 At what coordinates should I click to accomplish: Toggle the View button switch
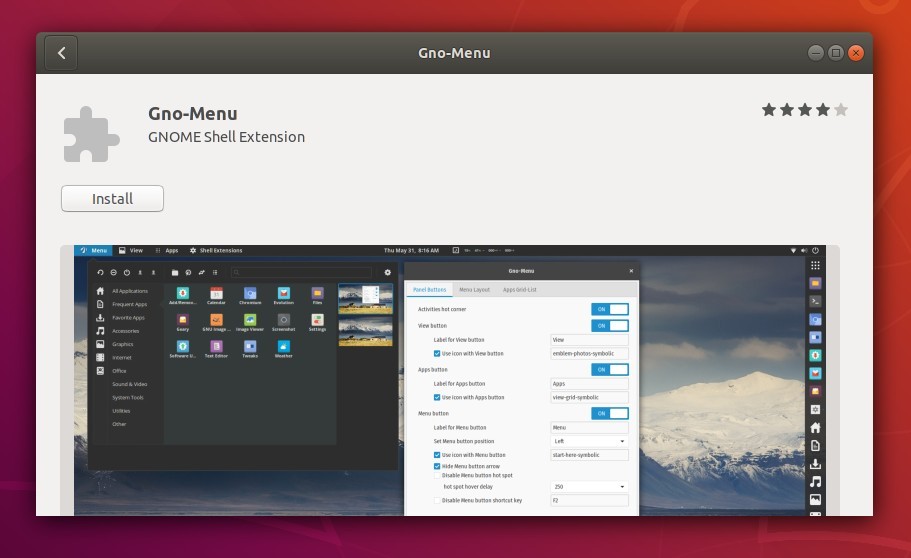click(x=609, y=326)
